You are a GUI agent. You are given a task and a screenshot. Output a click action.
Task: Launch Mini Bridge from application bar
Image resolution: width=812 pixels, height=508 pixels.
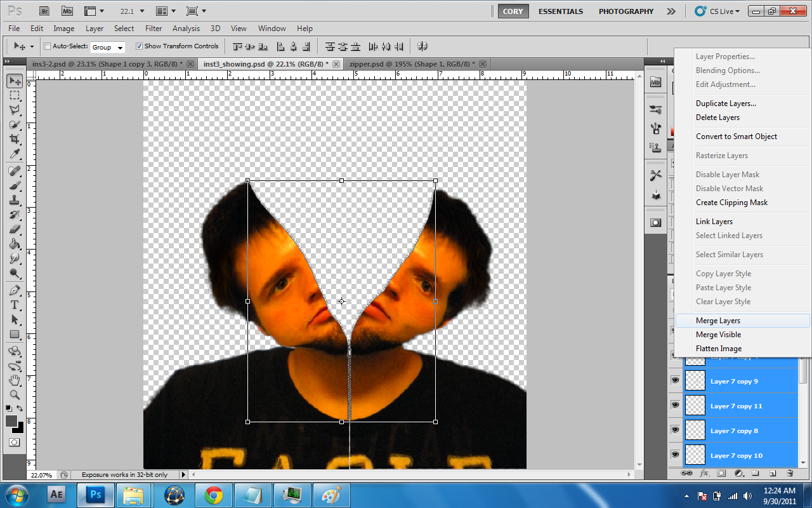pyautogui.click(x=67, y=11)
